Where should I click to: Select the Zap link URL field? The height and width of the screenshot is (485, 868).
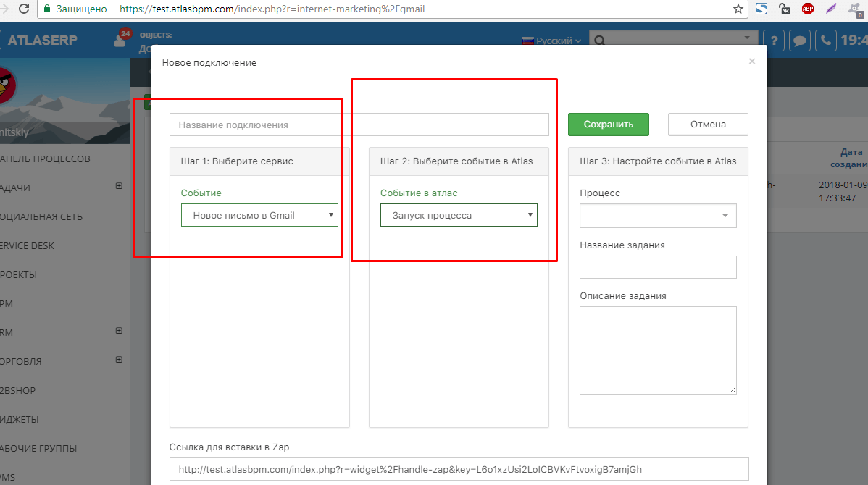click(459, 469)
